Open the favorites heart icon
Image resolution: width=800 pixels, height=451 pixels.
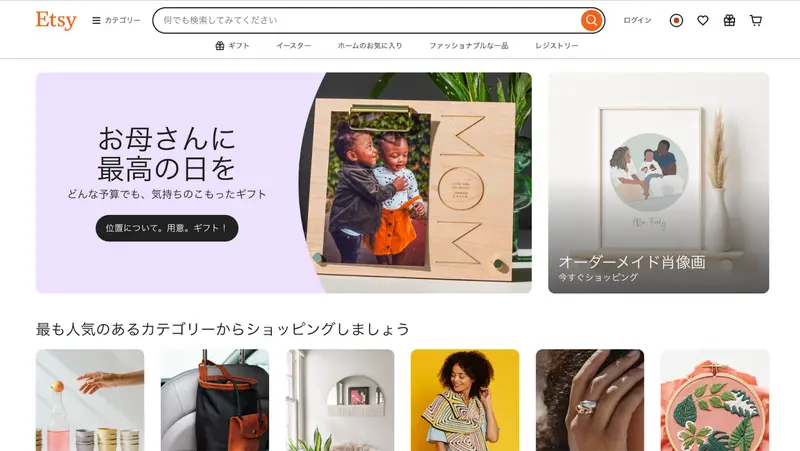click(703, 20)
